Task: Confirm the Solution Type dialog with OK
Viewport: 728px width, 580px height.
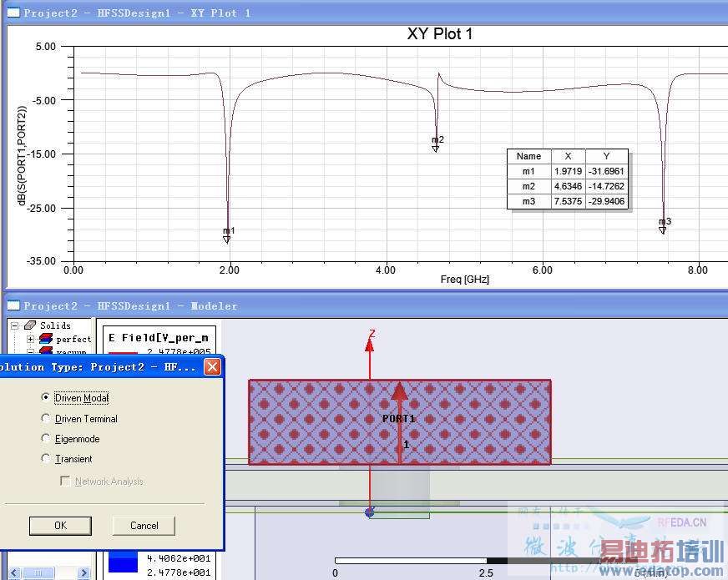Action: coord(60,526)
